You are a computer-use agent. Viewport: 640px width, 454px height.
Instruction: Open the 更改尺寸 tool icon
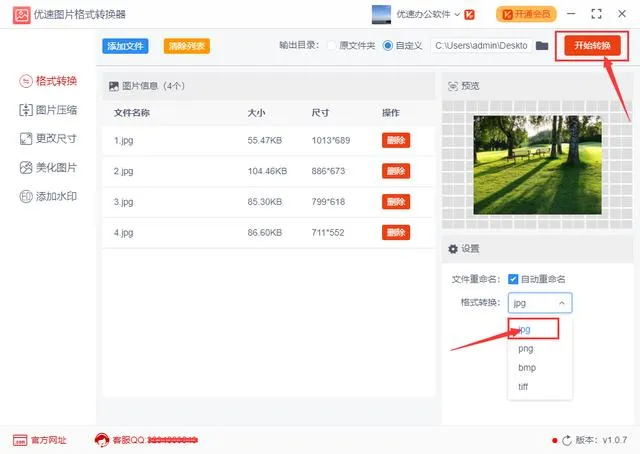[x=26, y=139]
